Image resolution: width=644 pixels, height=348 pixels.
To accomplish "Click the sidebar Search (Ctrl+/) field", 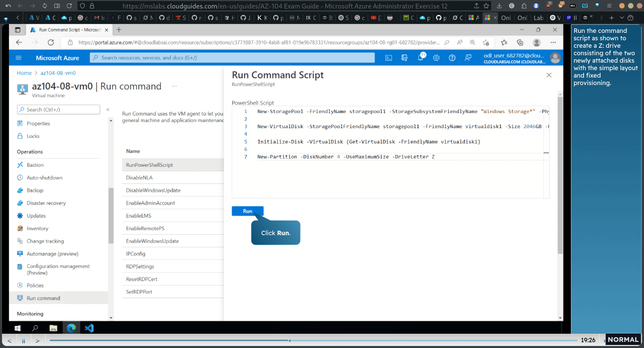I will (58, 109).
